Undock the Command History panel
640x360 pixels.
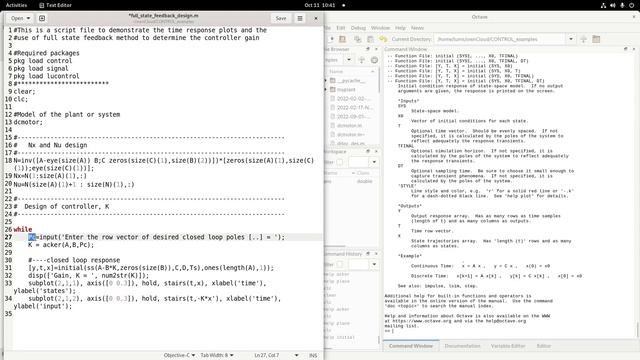[x=368, y=253]
